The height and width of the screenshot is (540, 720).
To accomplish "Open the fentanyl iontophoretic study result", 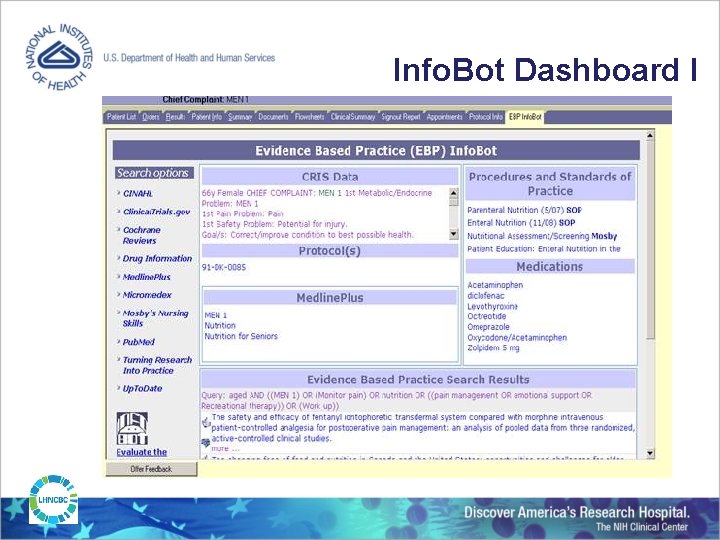I will click(423, 428).
